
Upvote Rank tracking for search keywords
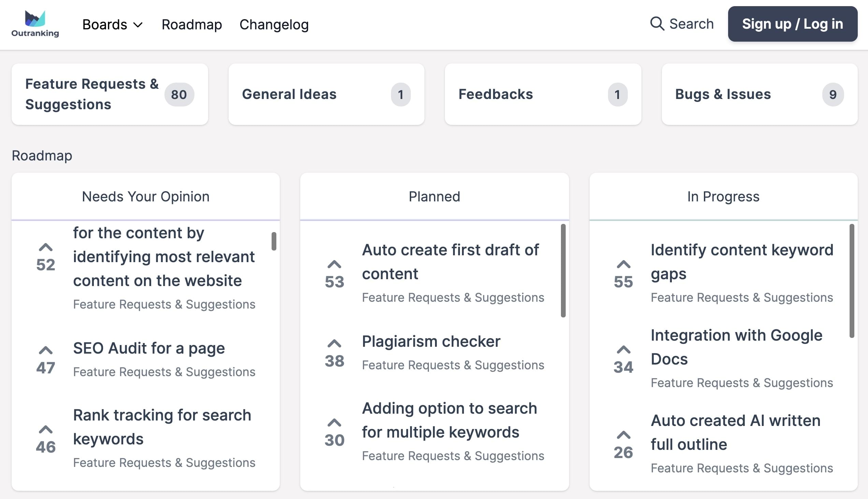(x=46, y=430)
